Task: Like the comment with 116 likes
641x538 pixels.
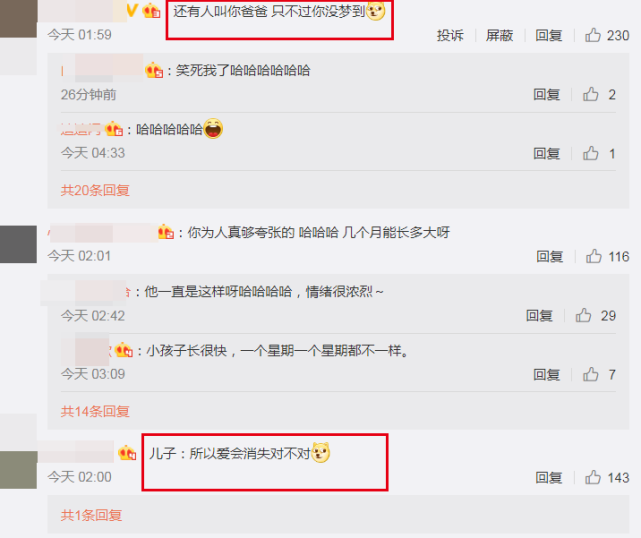Action: pyautogui.click(x=594, y=256)
